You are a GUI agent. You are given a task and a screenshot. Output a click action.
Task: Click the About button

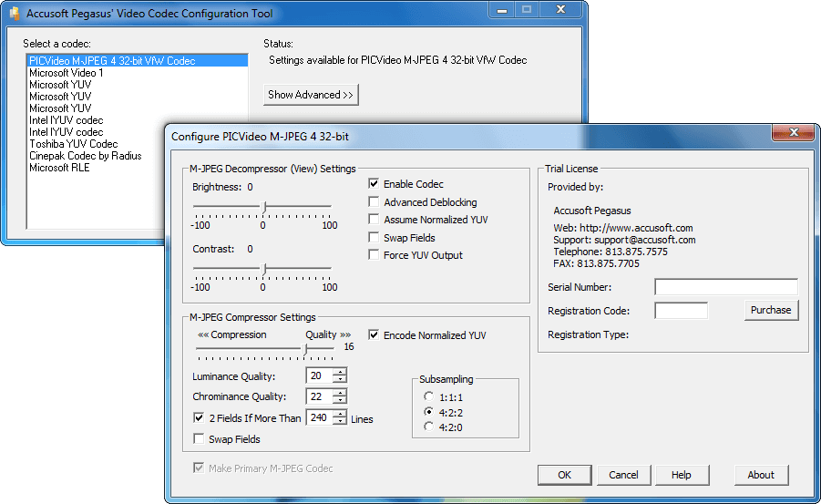(761, 475)
